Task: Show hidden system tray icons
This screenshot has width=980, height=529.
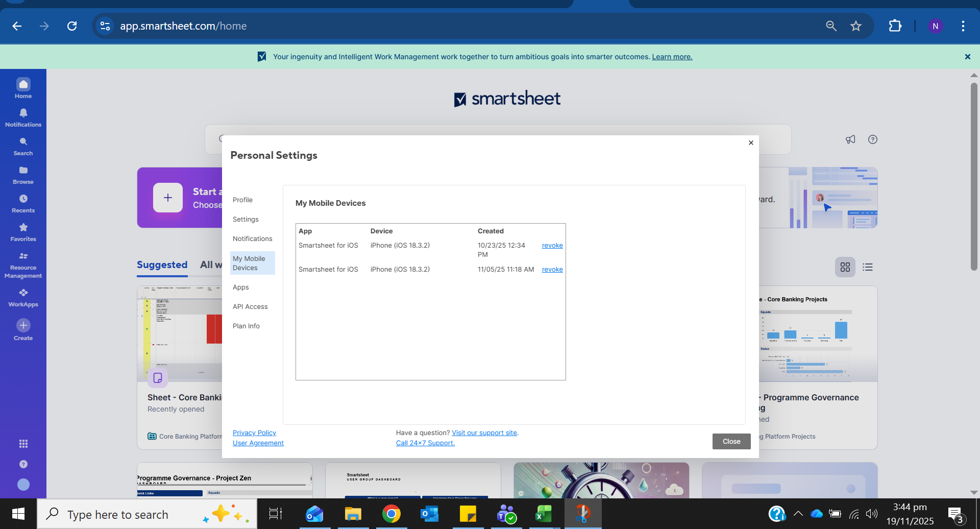Action: click(x=798, y=514)
